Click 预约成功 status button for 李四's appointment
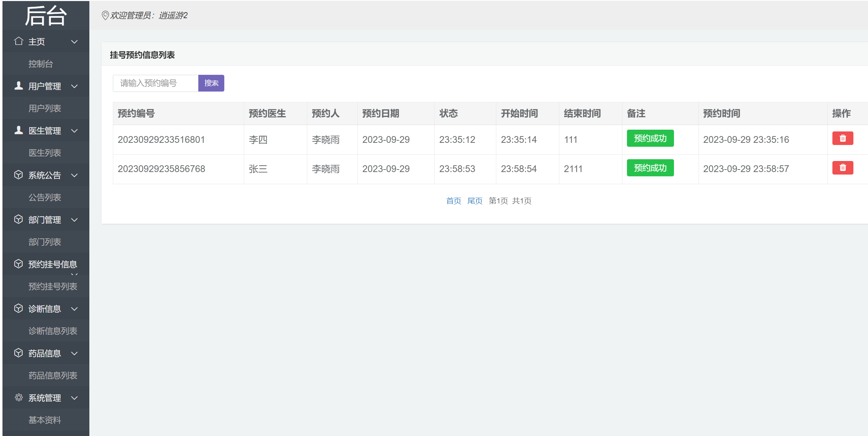Image resolution: width=868 pixels, height=436 pixels. pyautogui.click(x=650, y=139)
